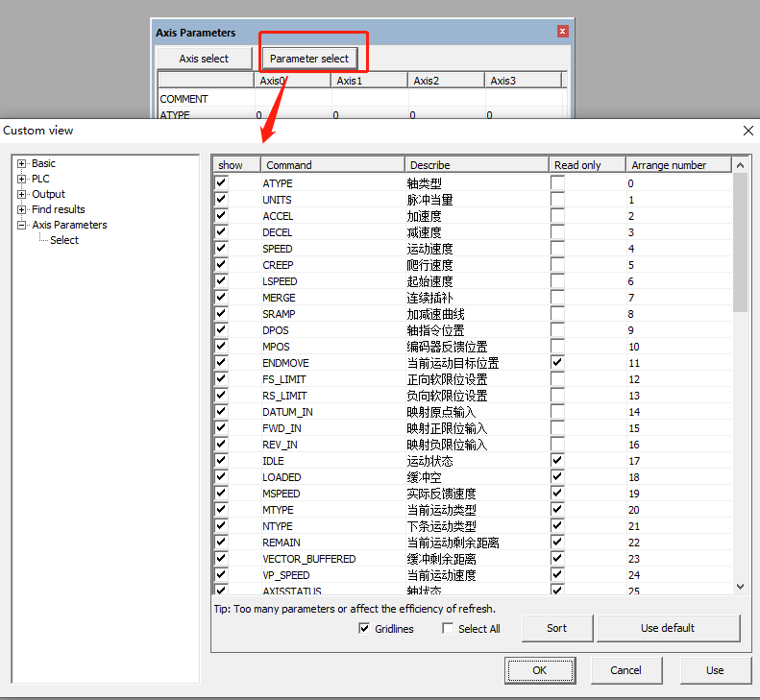Collapse the Axis Parameters tree node

[22, 225]
